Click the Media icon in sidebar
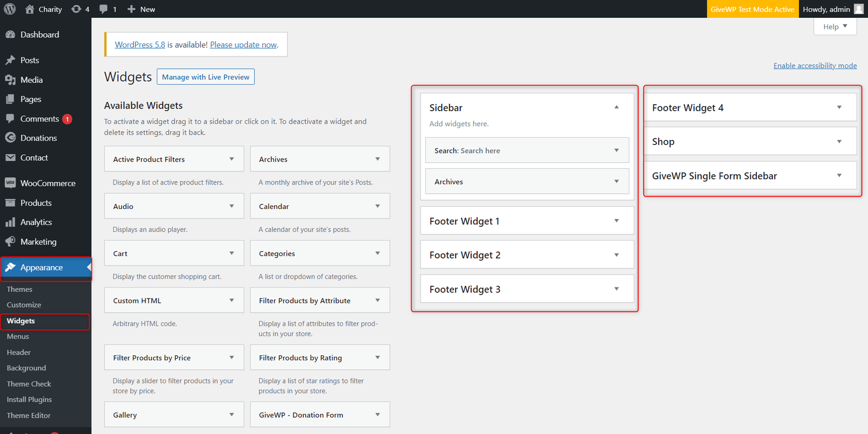868x434 pixels. 10,80
